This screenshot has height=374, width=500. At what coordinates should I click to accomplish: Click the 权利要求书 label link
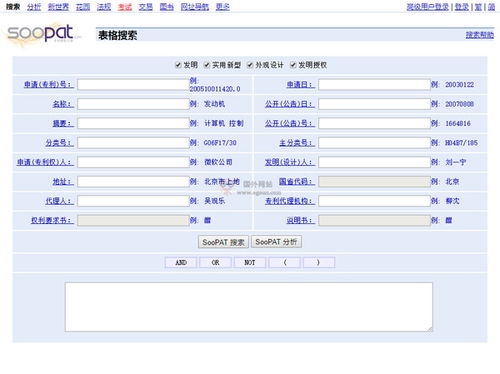pyautogui.click(x=53, y=220)
